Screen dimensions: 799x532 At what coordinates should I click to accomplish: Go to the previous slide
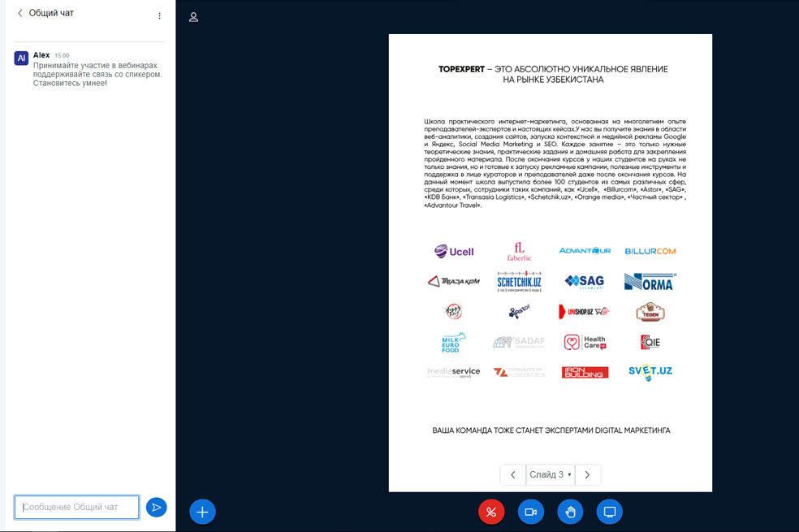pyautogui.click(x=512, y=474)
